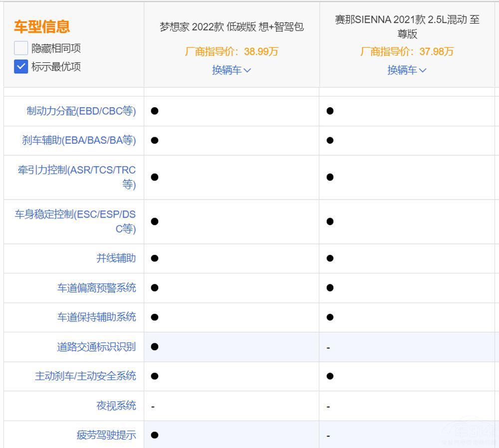Click the 车道保持辅助系统 label
The image size is (499, 448).
[96, 317]
